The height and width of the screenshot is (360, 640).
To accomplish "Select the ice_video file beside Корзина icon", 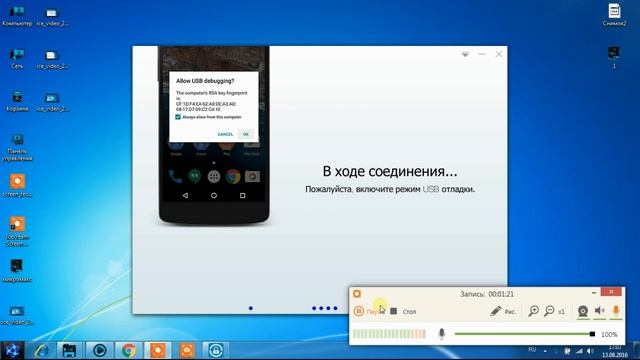I will pyautogui.click(x=52, y=102).
